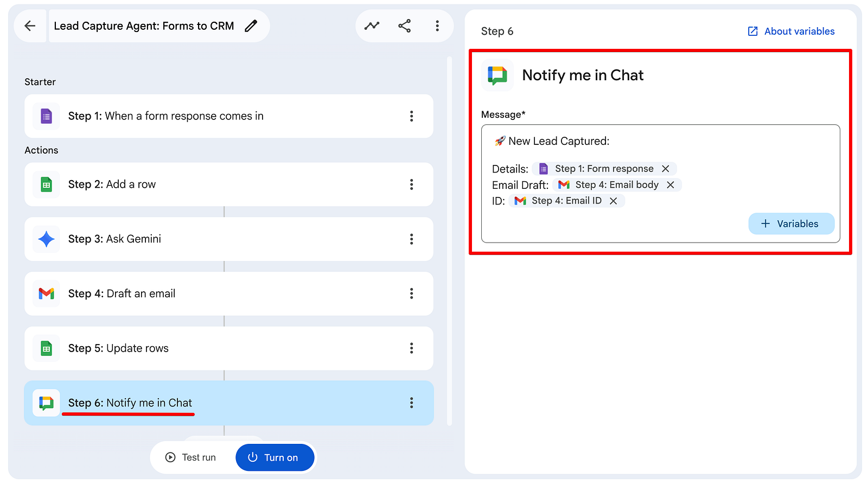The image size is (868, 484).
Task: Turn on the agent
Action: tap(275, 457)
